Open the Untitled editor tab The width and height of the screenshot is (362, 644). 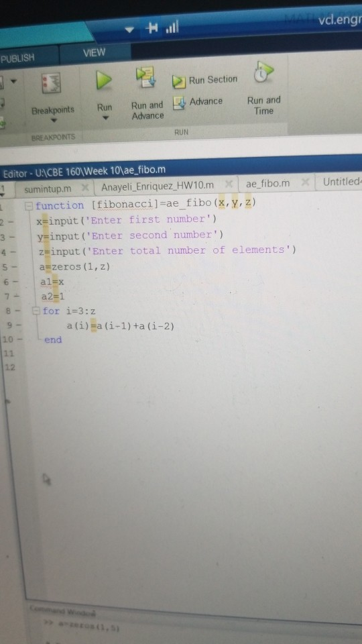[342, 182]
